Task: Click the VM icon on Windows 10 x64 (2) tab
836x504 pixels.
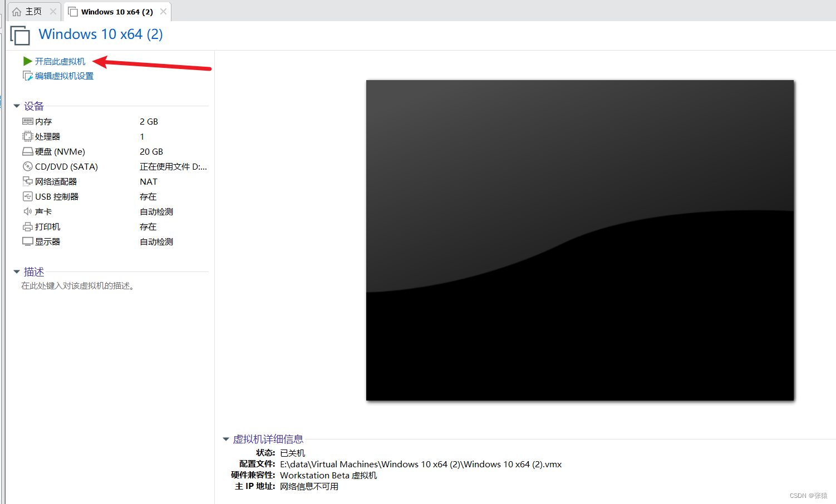Action: click(x=73, y=12)
